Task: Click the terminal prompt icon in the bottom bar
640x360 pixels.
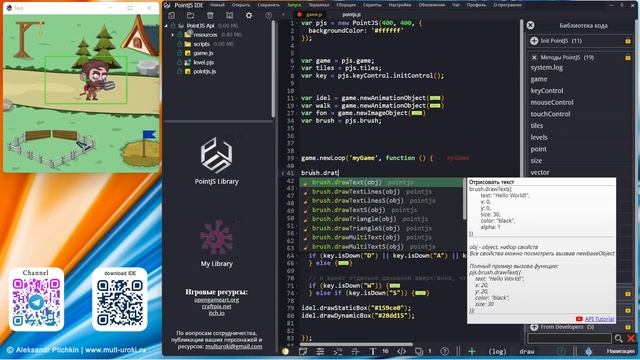Action: 338,351
